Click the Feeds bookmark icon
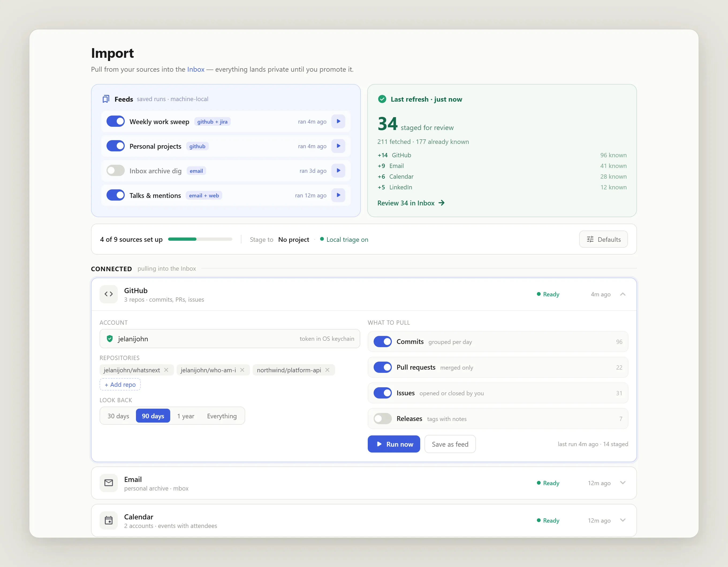The image size is (728, 567). pyautogui.click(x=106, y=99)
